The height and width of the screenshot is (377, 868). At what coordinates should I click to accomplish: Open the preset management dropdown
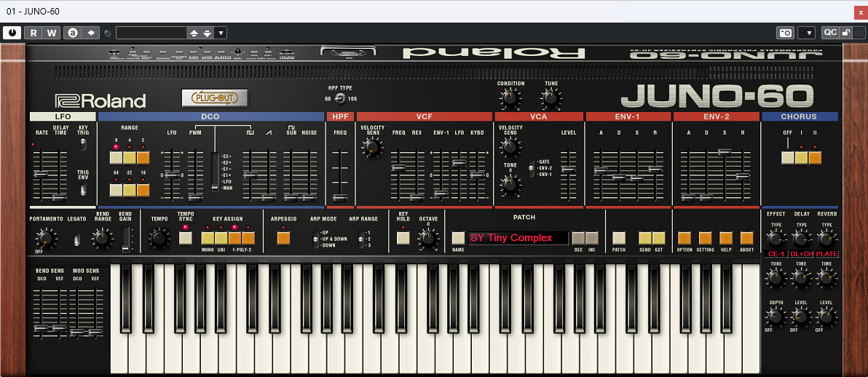(x=221, y=33)
